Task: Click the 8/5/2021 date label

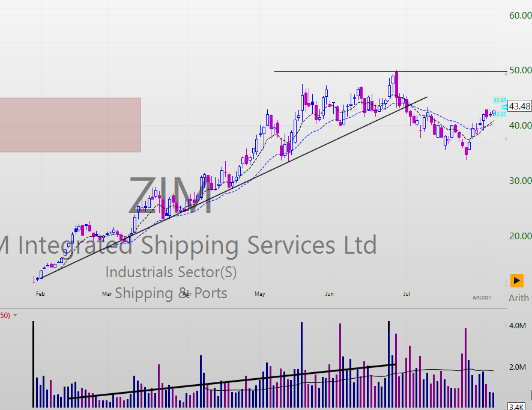Action: click(x=482, y=298)
